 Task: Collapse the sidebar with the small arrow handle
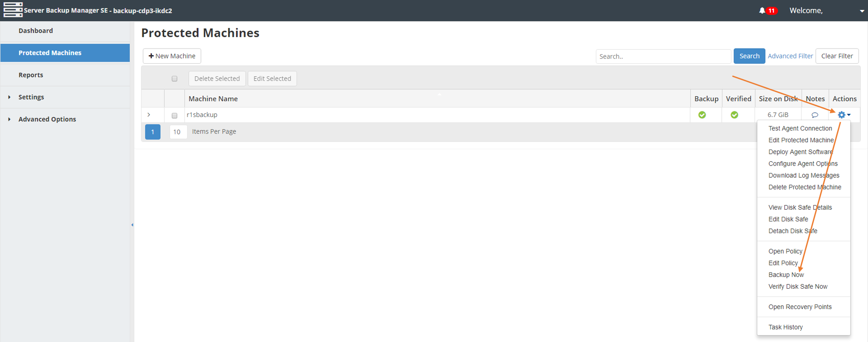click(132, 225)
